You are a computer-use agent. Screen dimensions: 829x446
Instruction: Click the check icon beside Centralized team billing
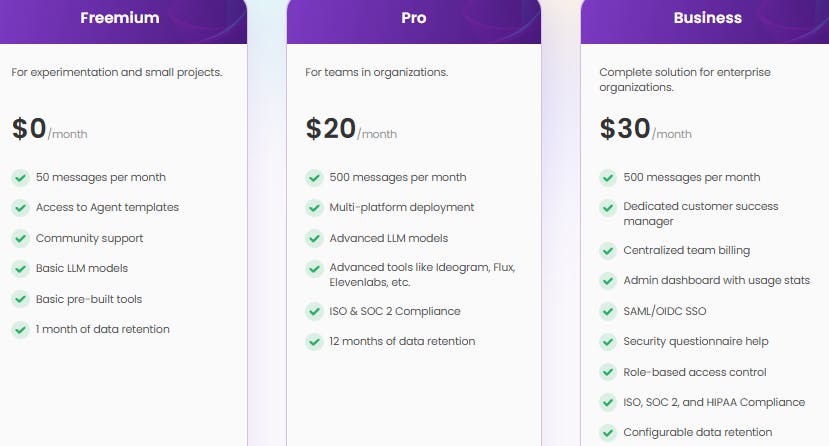(x=608, y=250)
